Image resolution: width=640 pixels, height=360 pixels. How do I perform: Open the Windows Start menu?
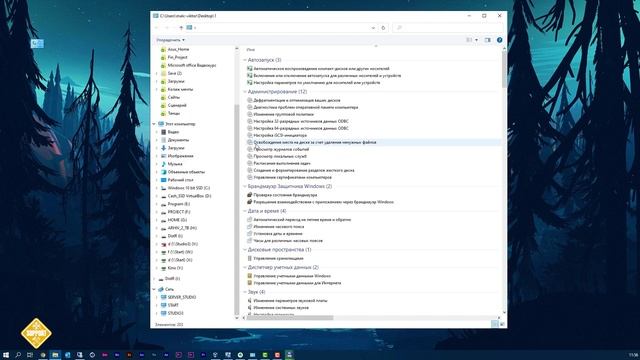pos(6,355)
